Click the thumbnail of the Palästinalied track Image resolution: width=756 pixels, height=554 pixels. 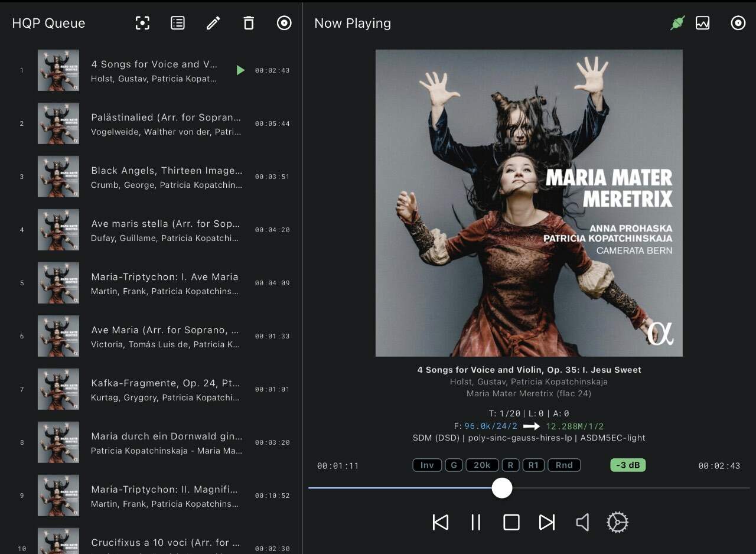click(58, 123)
